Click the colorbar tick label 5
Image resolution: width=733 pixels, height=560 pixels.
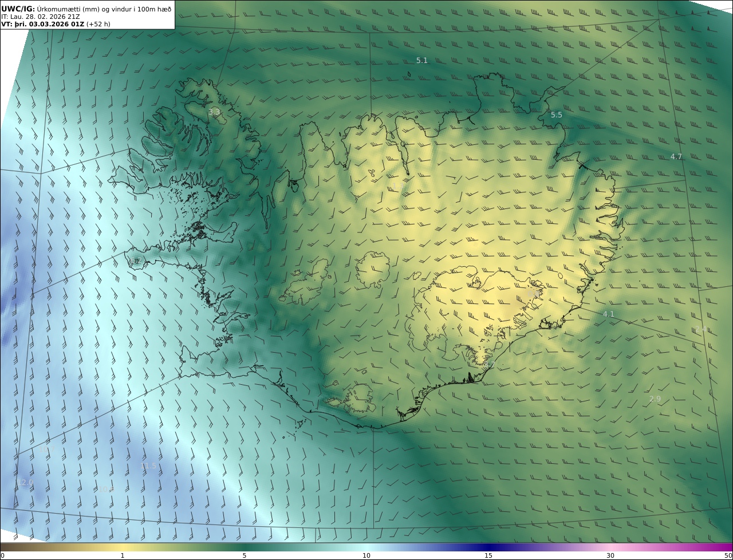click(245, 555)
